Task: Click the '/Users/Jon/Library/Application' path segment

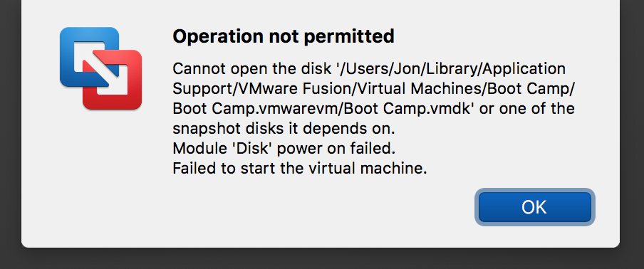Action: pos(450,69)
